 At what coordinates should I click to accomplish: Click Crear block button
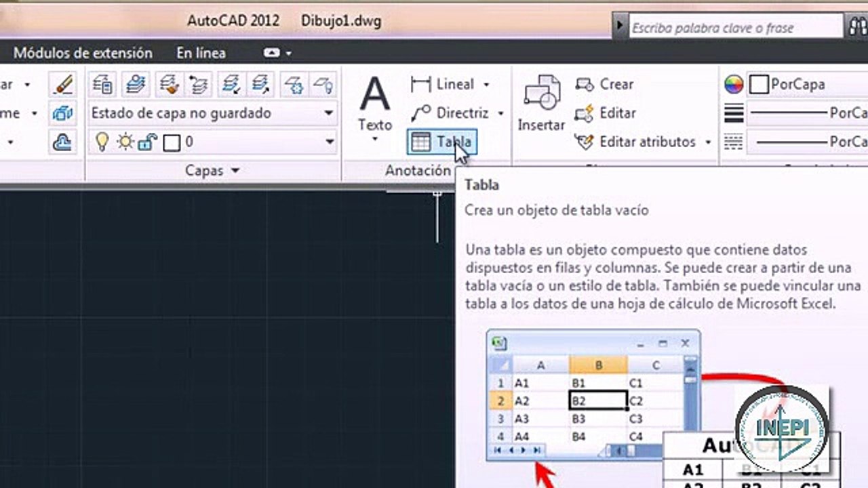pos(604,85)
